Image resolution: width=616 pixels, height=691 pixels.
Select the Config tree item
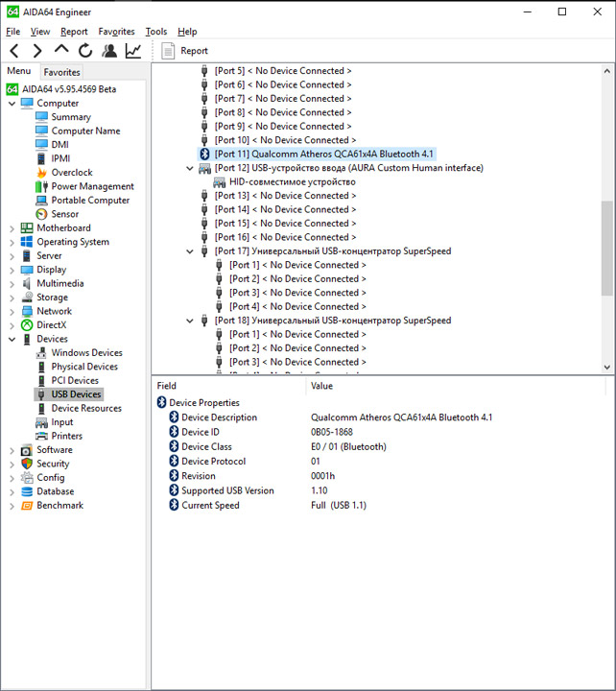point(51,478)
